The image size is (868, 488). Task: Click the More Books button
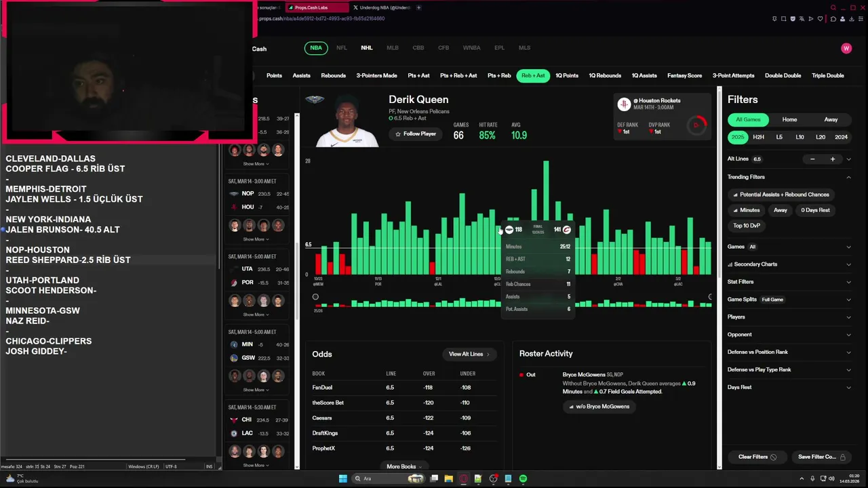tap(404, 466)
